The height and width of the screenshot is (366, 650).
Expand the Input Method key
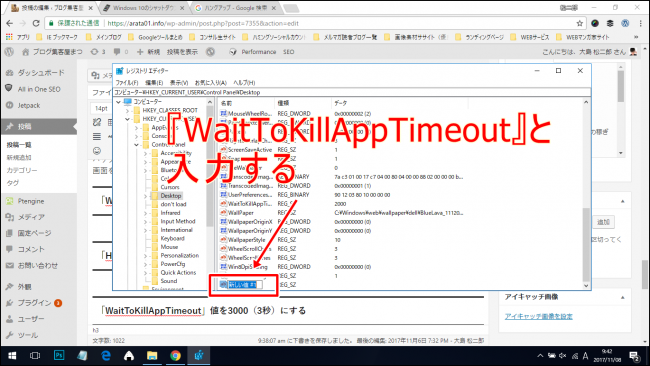click(146, 221)
